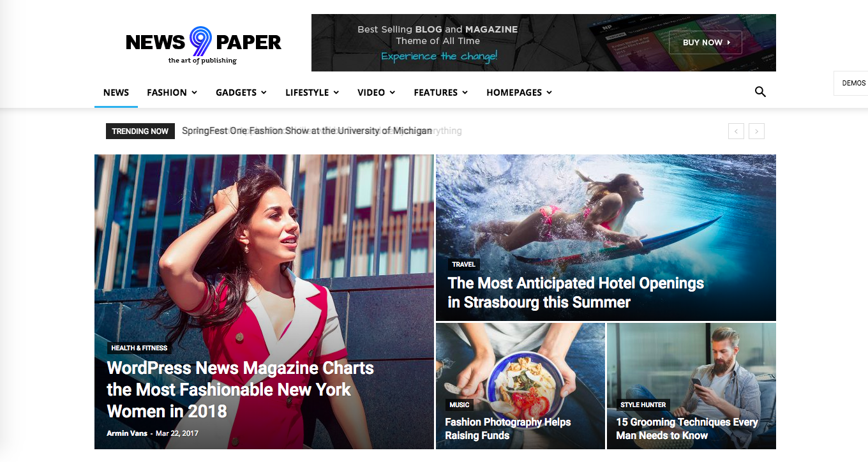Open author Armin Vans profile link
Screen dimensions: 868x462
click(127, 433)
